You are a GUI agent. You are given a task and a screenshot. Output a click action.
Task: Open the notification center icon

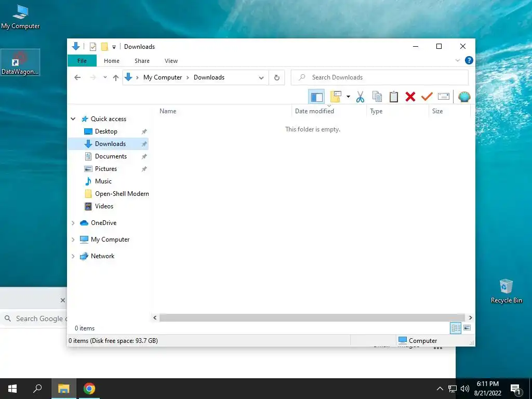[x=515, y=389]
